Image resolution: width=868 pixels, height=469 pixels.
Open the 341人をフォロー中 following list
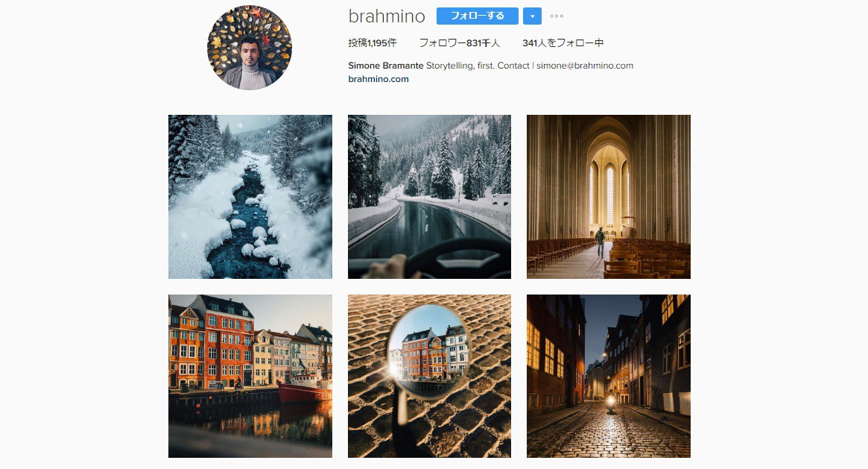coord(563,43)
